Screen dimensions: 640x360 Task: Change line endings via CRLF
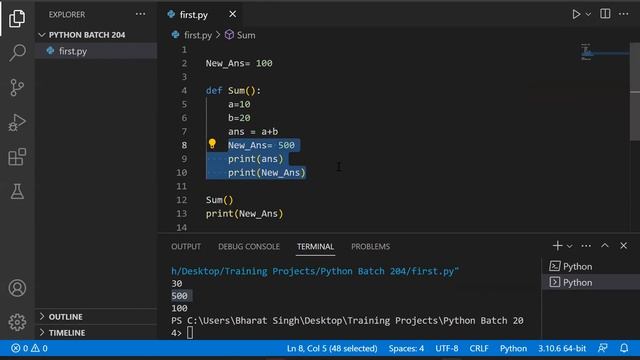point(479,349)
